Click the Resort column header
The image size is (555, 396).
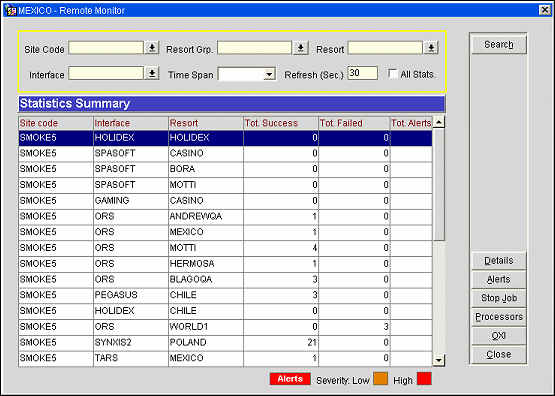[x=206, y=123]
